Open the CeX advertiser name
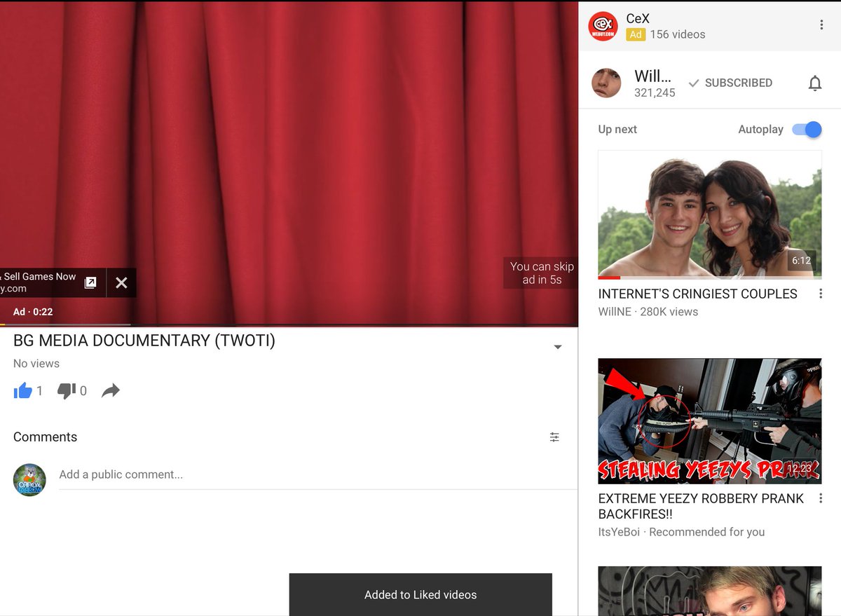The width and height of the screenshot is (841, 616). (638, 19)
